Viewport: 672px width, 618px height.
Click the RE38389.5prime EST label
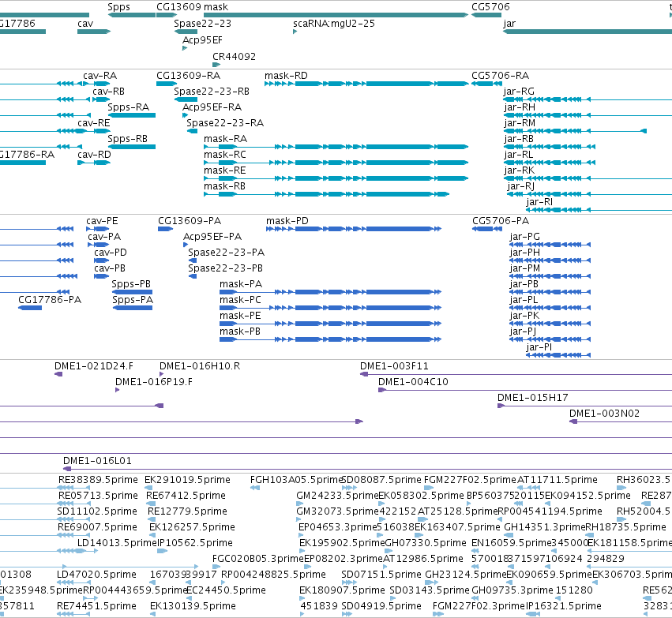click(x=98, y=480)
